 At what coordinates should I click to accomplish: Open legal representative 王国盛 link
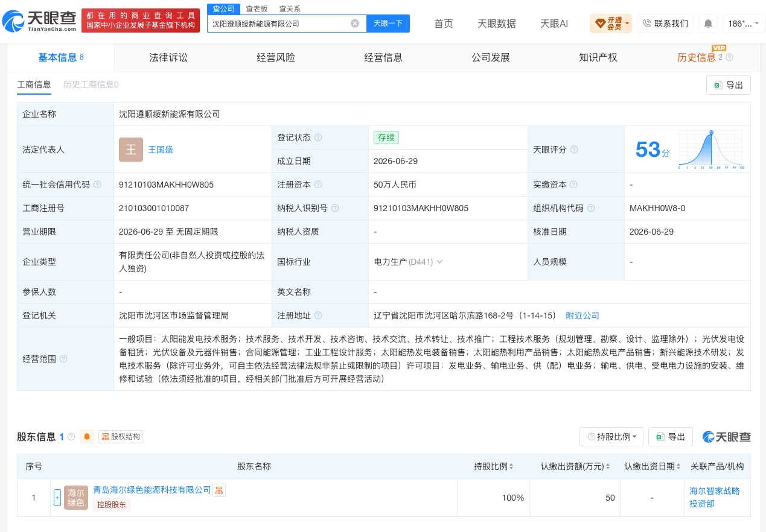pos(161,150)
